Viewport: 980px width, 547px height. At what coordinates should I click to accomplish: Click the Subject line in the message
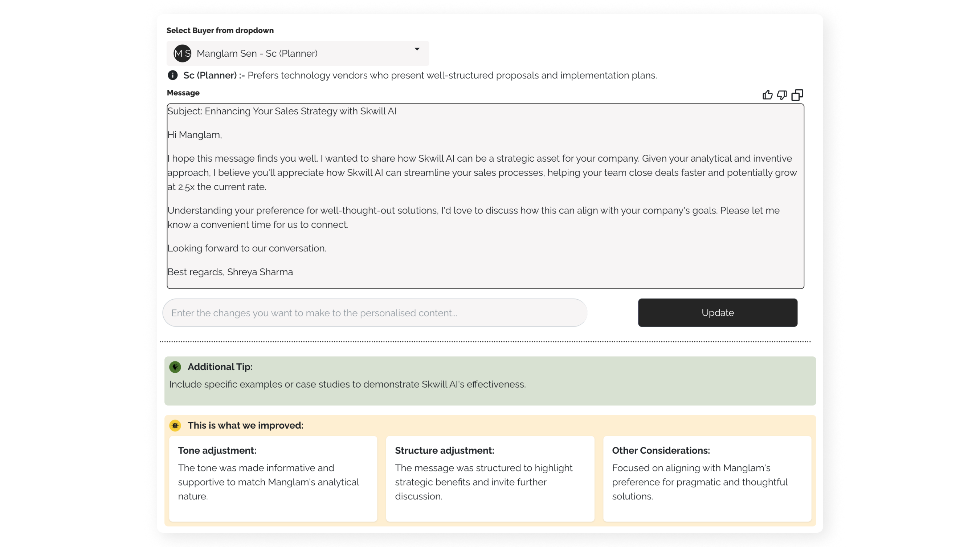[x=282, y=111]
